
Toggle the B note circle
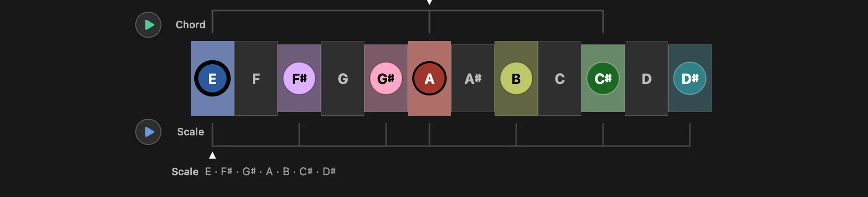[516, 78]
